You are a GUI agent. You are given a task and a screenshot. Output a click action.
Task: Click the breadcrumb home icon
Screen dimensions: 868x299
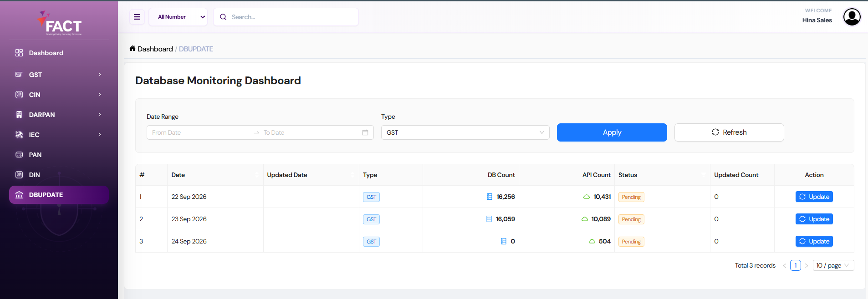point(133,48)
